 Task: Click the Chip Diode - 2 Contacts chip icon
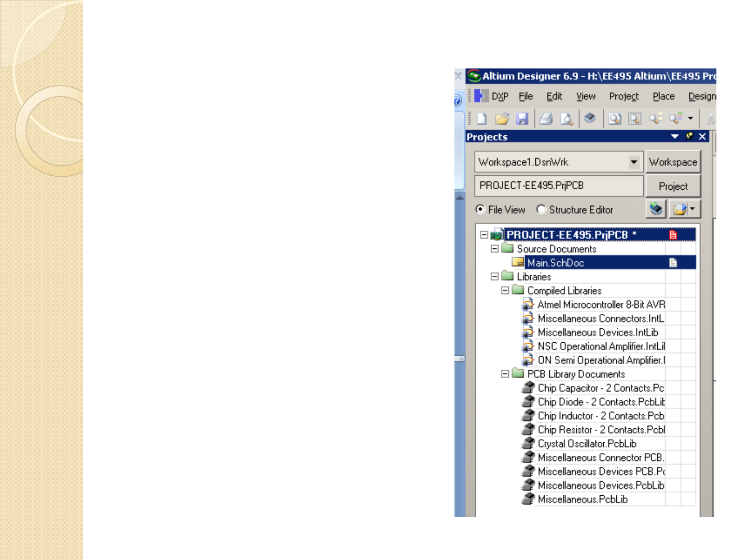point(528,402)
